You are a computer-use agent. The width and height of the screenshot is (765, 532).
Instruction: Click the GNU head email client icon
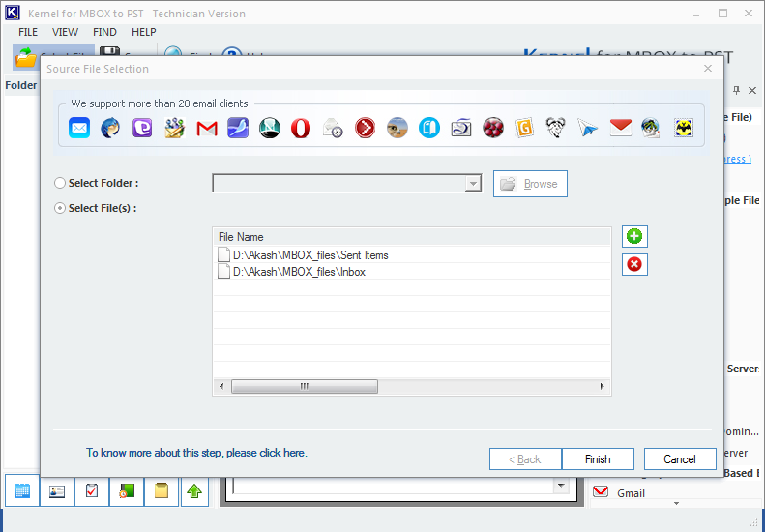pyautogui.click(x=556, y=128)
